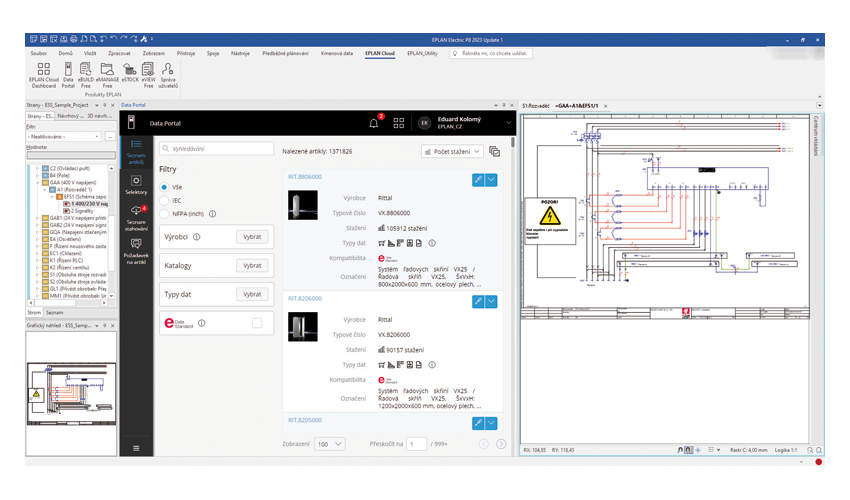Expand blue dropdown arrow for RIT.8205000
Screen dimensions: 850x500
click(x=491, y=422)
